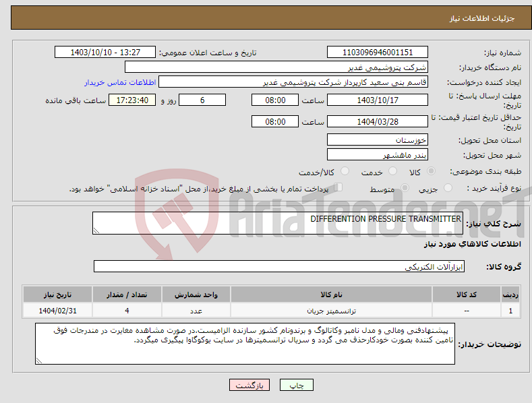Toggle the اسناد خزانه اسلامی payment checkbox

[338, 187]
